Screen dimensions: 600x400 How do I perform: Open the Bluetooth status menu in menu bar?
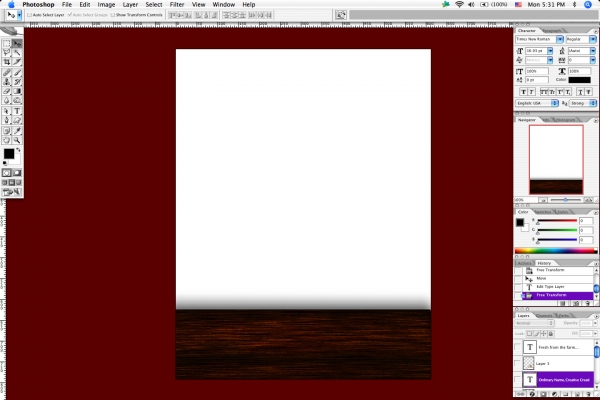point(574,5)
